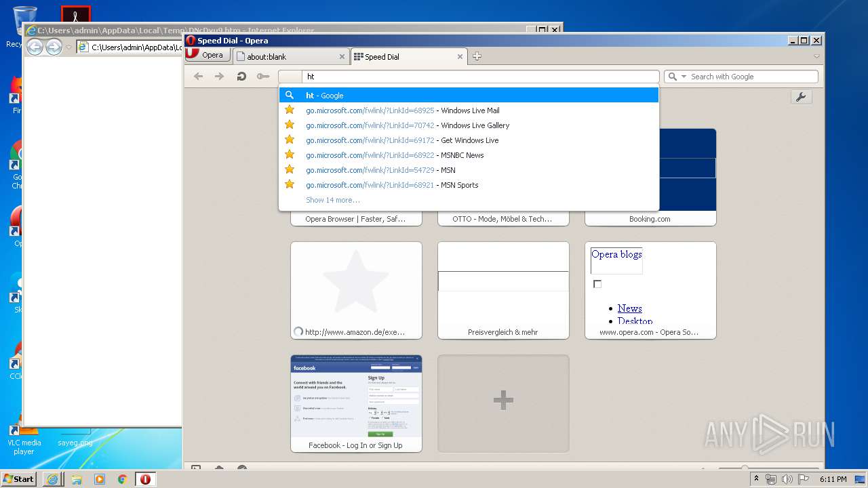Open the search engine dropdown arrow

[x=684, y=77]
